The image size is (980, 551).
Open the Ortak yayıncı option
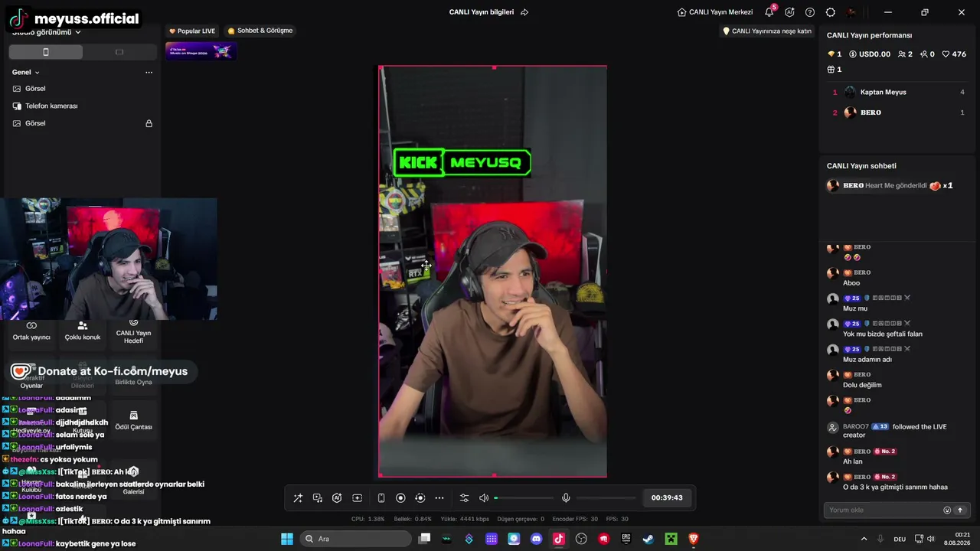31,331
